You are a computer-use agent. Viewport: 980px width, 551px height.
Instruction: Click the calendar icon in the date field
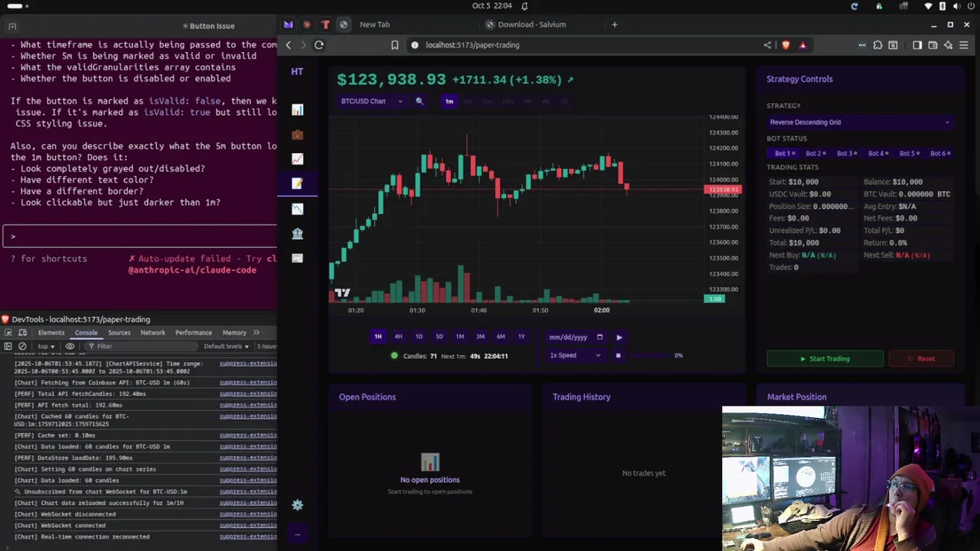tap(599, 337)
